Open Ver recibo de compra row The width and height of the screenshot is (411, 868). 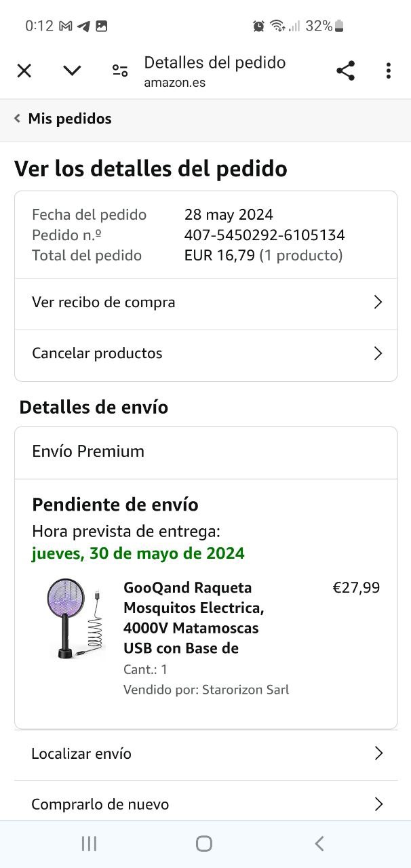click(x=206, y=302)
